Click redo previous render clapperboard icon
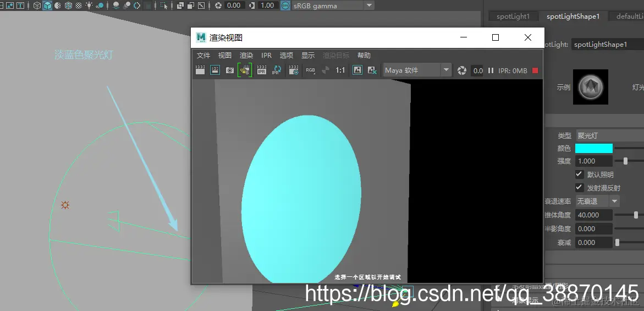The height and width of the screenshot is (311, 644). 200,70
